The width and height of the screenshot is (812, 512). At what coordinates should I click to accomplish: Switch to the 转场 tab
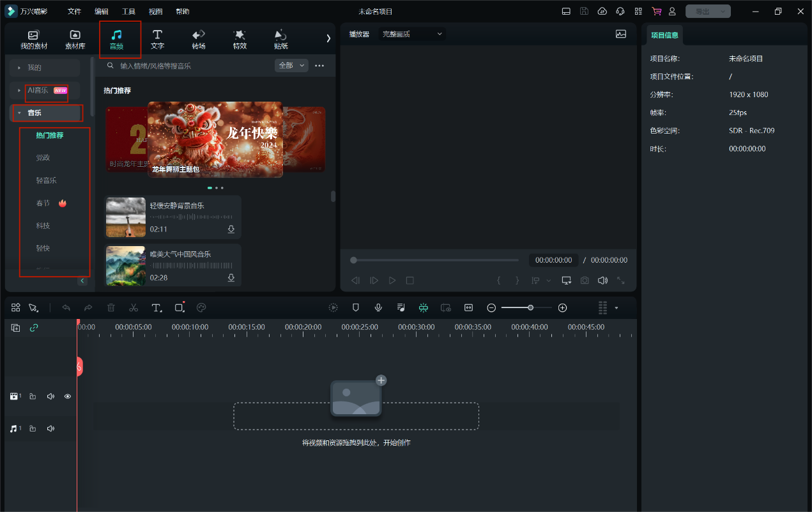[x=199, y=39]
